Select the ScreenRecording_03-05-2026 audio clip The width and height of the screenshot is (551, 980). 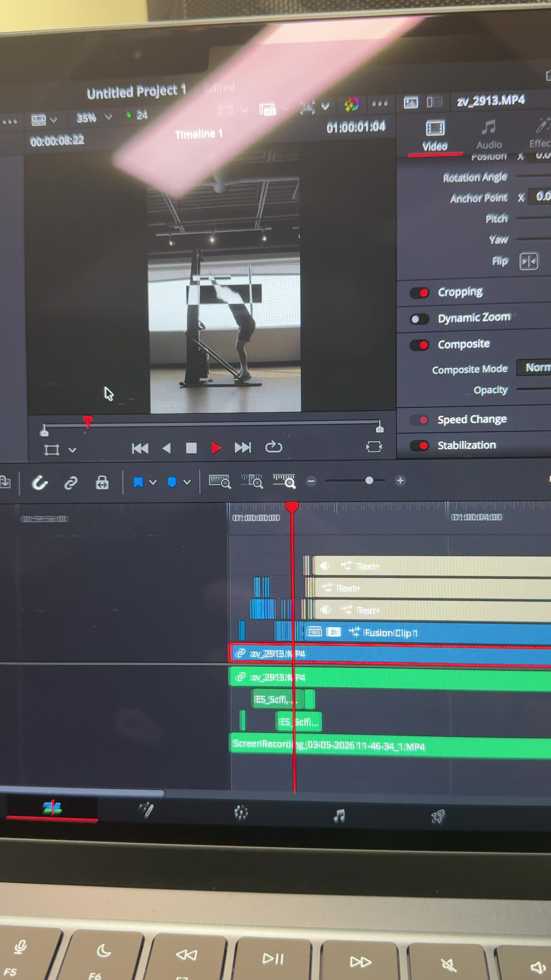[x=391, y=746]
